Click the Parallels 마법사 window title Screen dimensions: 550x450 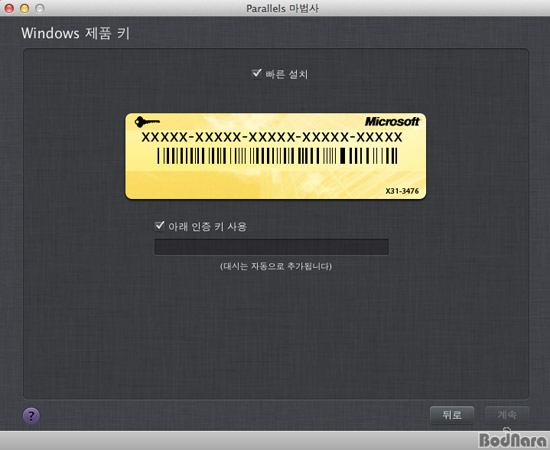click(x=282, y=8)
